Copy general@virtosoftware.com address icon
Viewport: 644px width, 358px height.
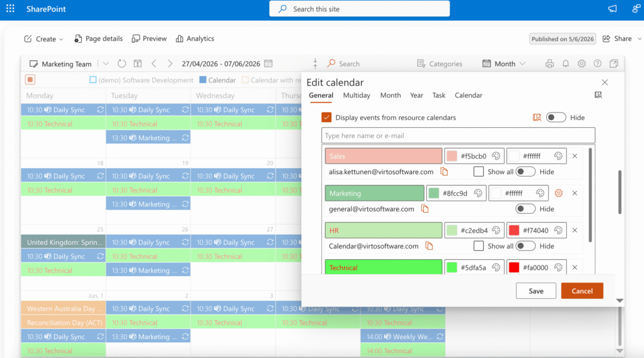click(x=425, y=209)
